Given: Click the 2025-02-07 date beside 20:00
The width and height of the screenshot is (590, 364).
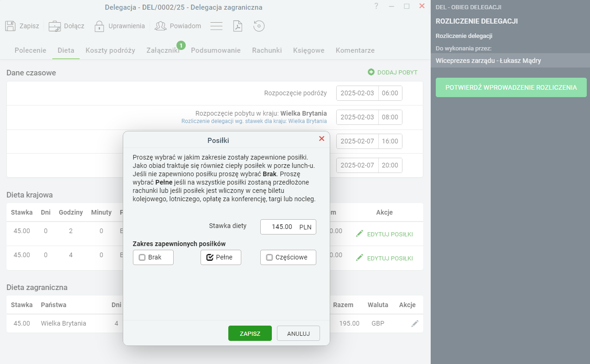Looking at the screenshot, I should (357, 165).
